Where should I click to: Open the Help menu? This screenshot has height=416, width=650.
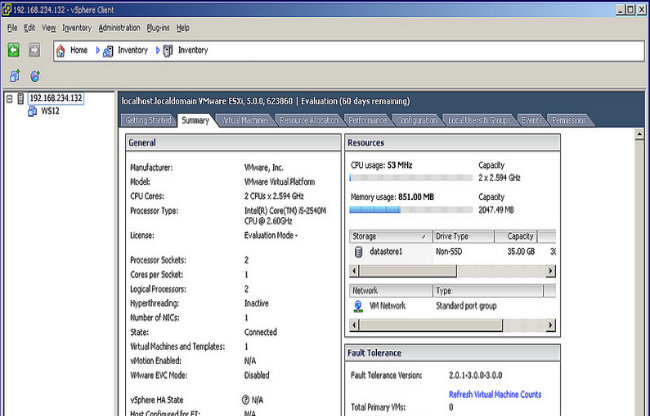tap(183, 28)
